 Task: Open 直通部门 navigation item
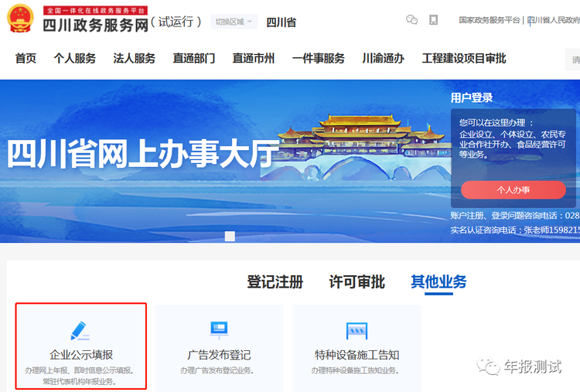[194, 58]
